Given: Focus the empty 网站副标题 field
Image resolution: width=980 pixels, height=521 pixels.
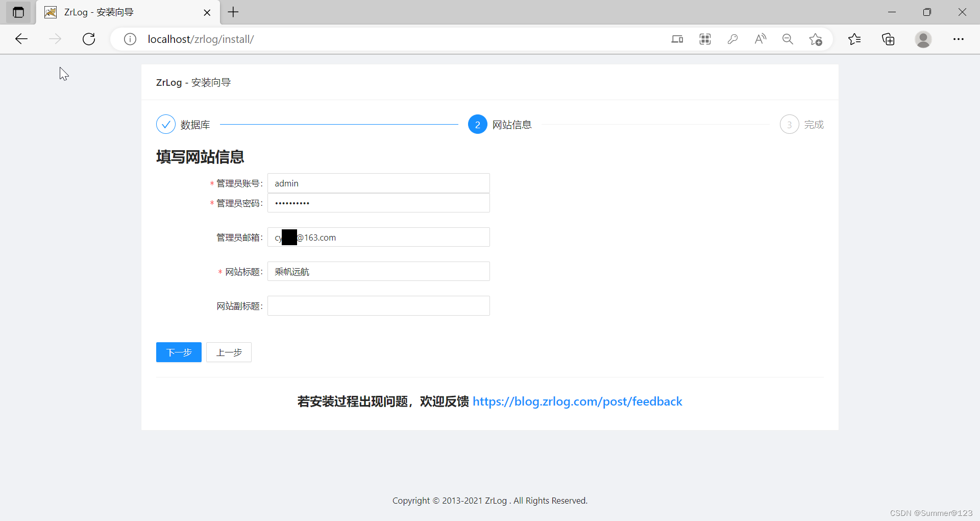Looking at the screenshot, I should [x=378, y=305].
